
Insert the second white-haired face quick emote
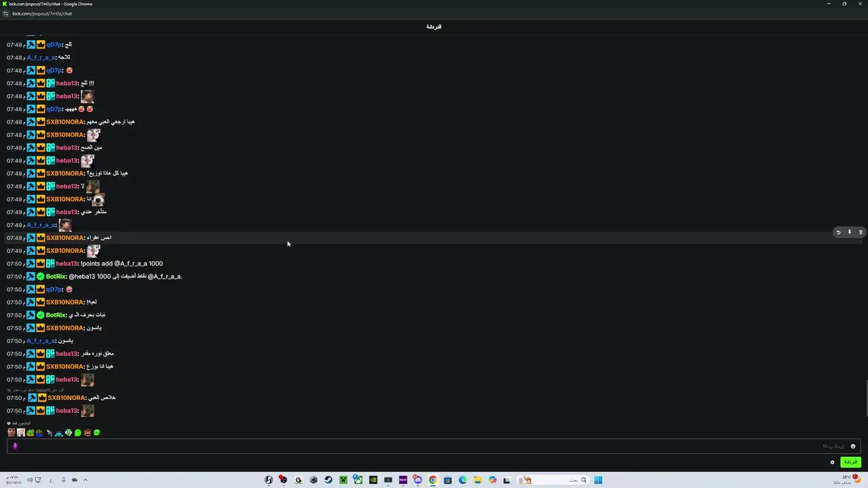(x=20, y=432)
